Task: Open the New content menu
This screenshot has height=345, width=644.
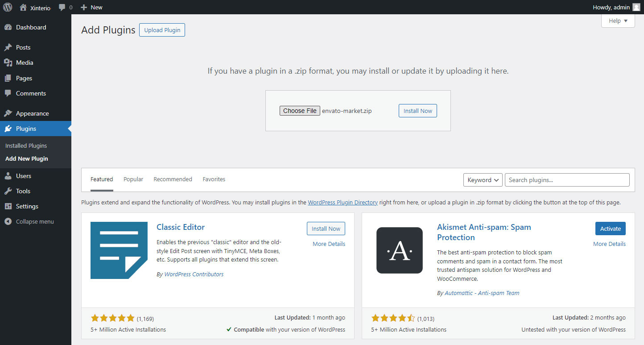Action: (91, 7)
